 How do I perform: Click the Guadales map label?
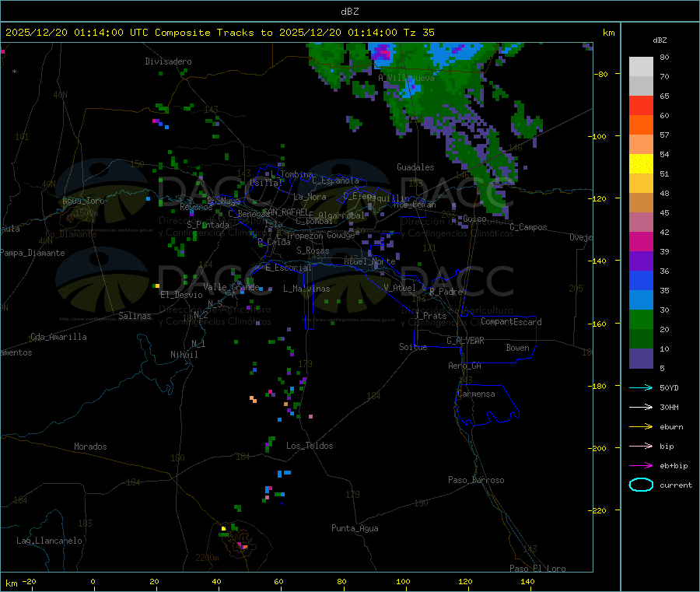(415, 167)
